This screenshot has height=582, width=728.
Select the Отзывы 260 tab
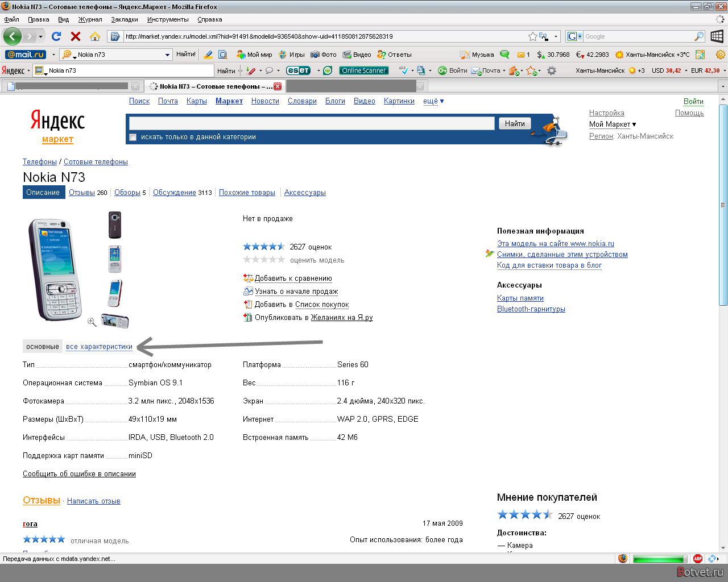coord(88,193)
